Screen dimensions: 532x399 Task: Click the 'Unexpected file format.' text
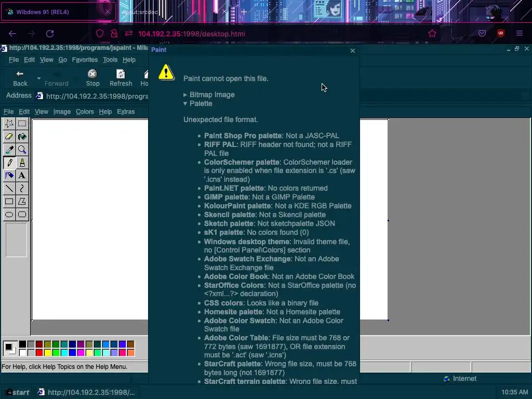(220, 119)
